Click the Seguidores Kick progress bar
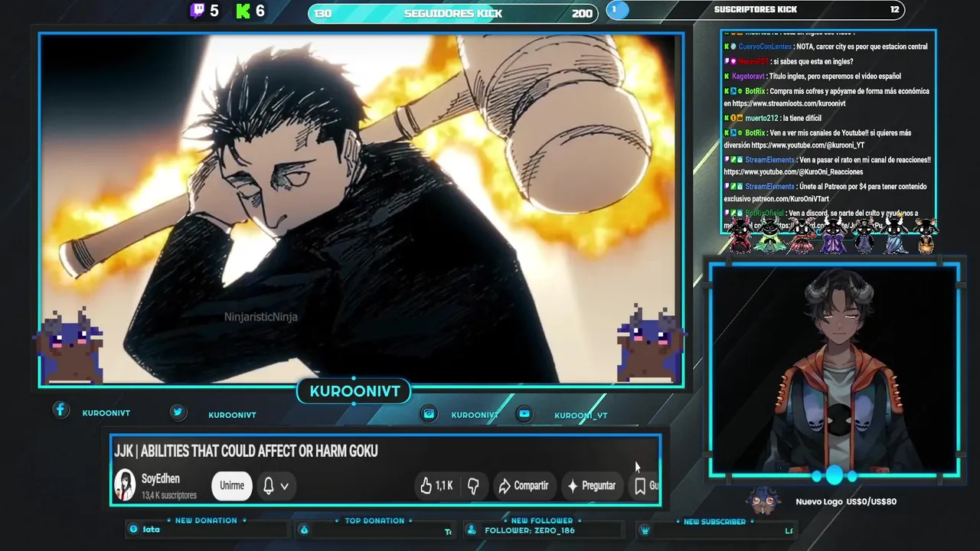This screenshot has width=980, height=551. (452, 13)
